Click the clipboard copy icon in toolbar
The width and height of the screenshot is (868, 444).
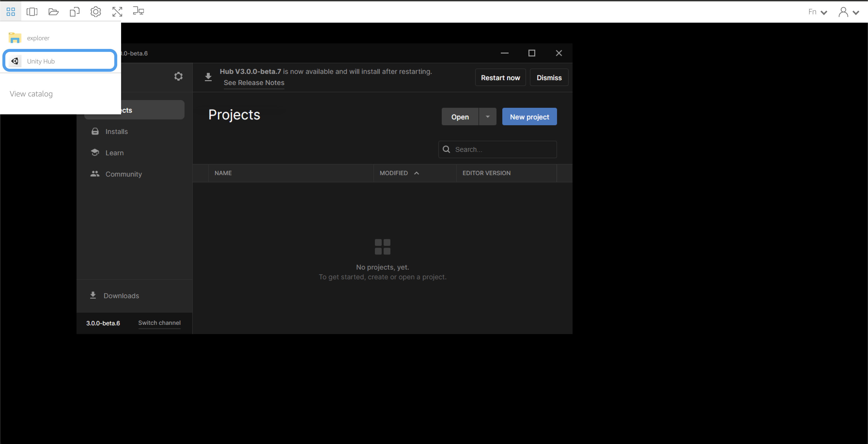[x=74, y=12]
